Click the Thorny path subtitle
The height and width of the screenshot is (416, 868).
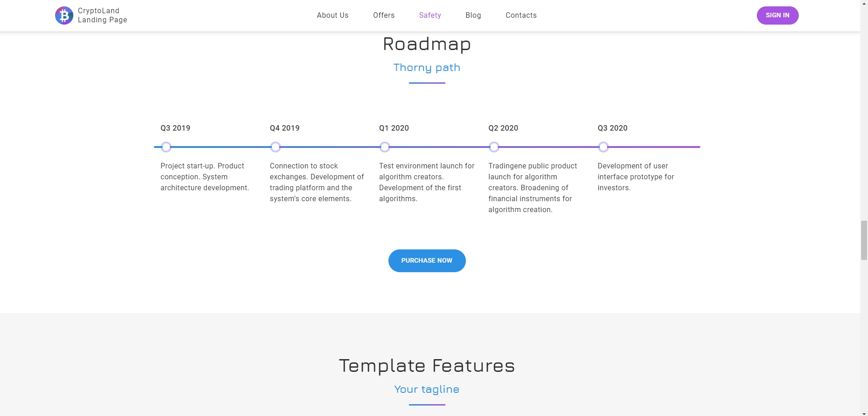click(x=427, y=68)
